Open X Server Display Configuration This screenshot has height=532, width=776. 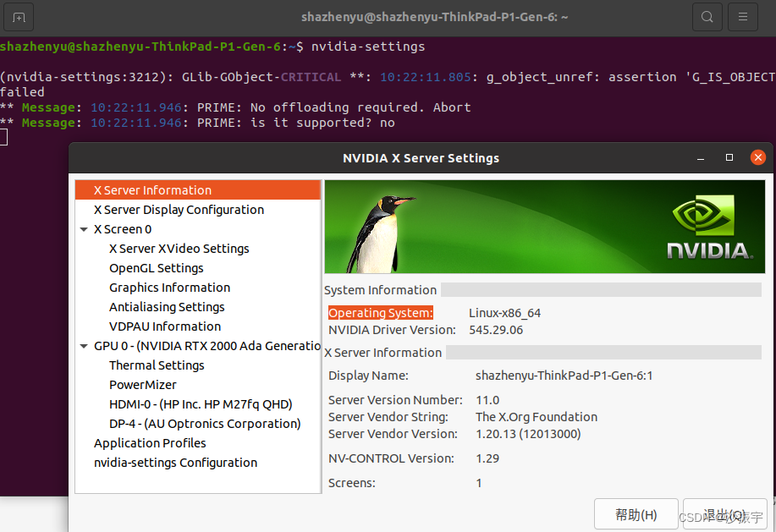179,210
